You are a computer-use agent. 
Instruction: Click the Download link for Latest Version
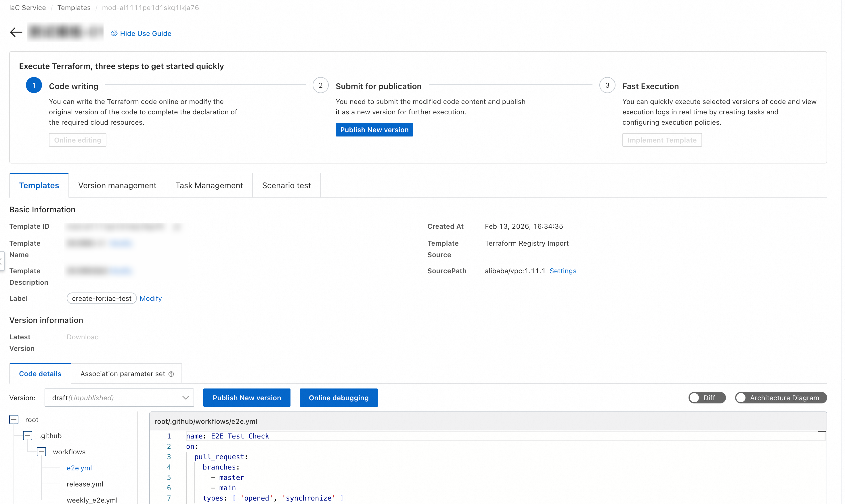pos(83,337)
